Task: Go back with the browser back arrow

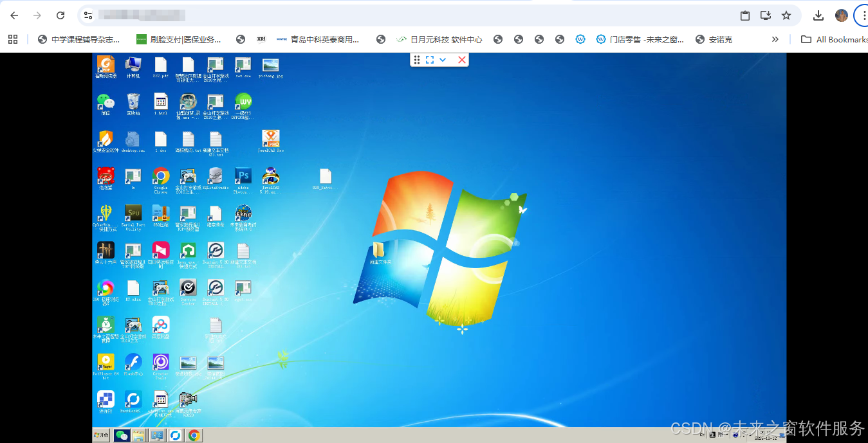Action: pos(14,15)
